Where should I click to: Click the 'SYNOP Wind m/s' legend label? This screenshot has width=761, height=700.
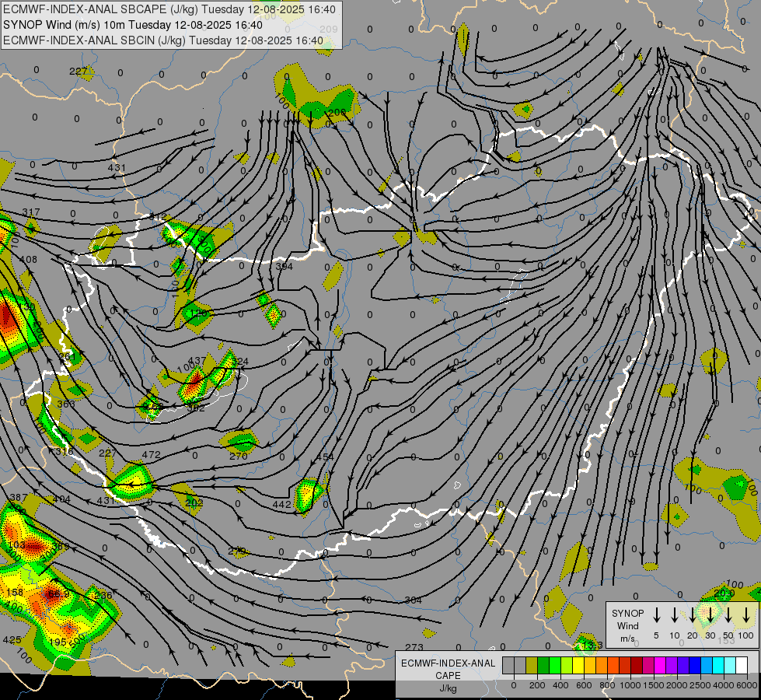pyautogui.click(x=627, y=626)
